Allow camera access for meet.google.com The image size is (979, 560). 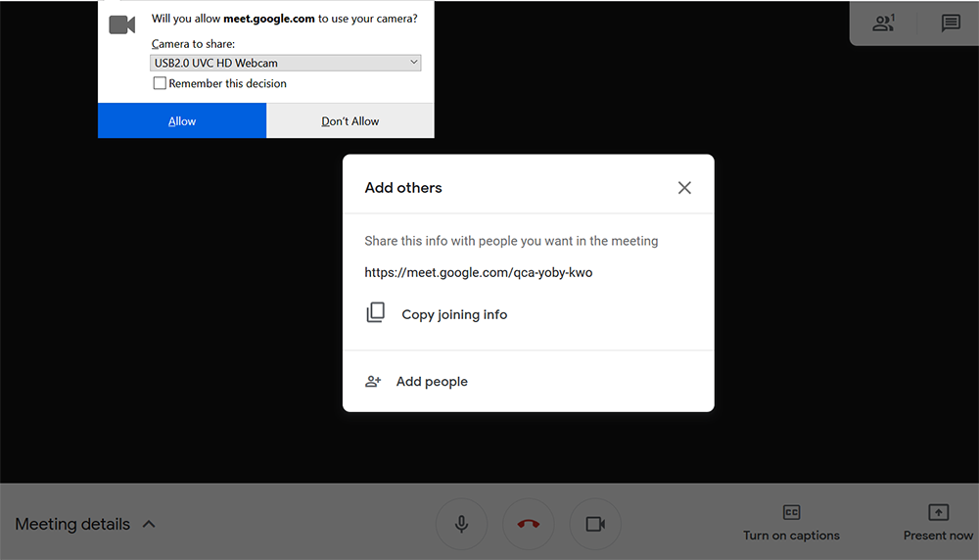[x=182, y=120]
